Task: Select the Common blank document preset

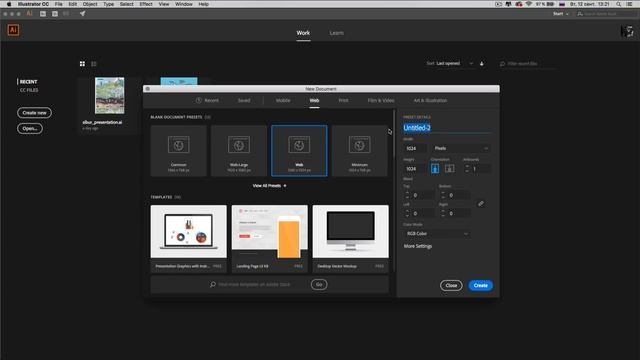Action: [x=178, y=151]
